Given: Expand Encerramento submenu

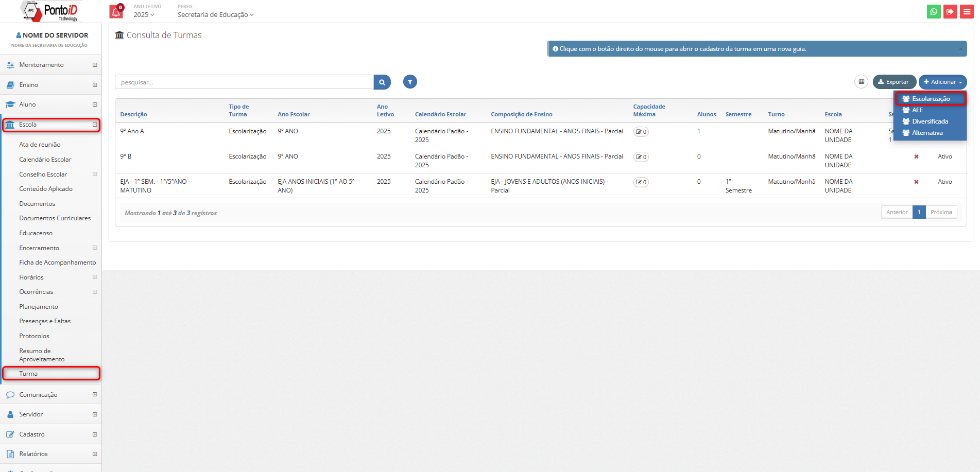Looking at the screenshot, I should [95, 248].
